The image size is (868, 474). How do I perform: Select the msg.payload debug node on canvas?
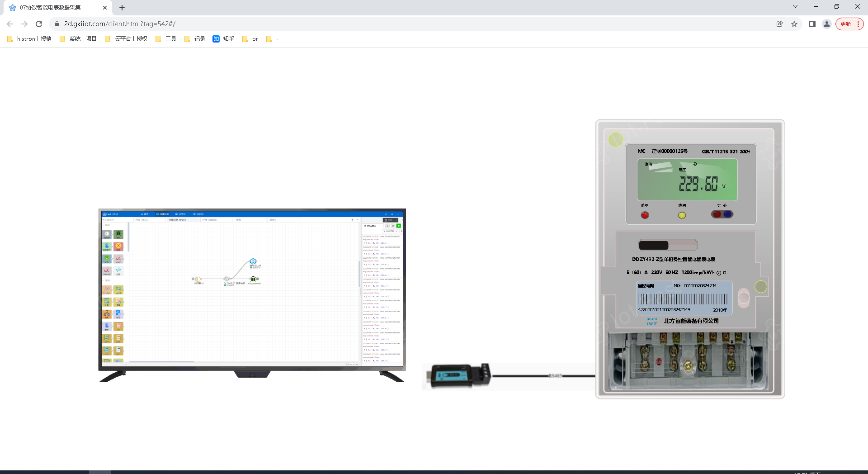[253, 279]
